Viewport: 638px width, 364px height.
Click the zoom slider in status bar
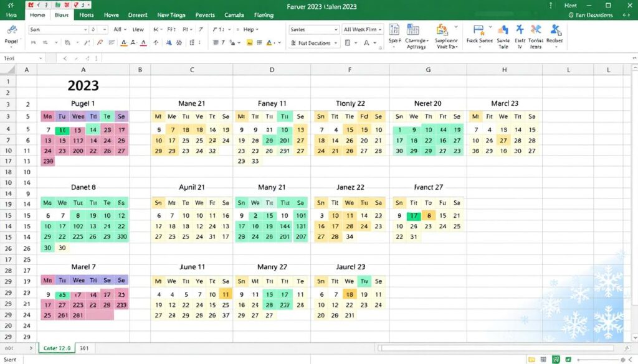[x=600, y=360]
